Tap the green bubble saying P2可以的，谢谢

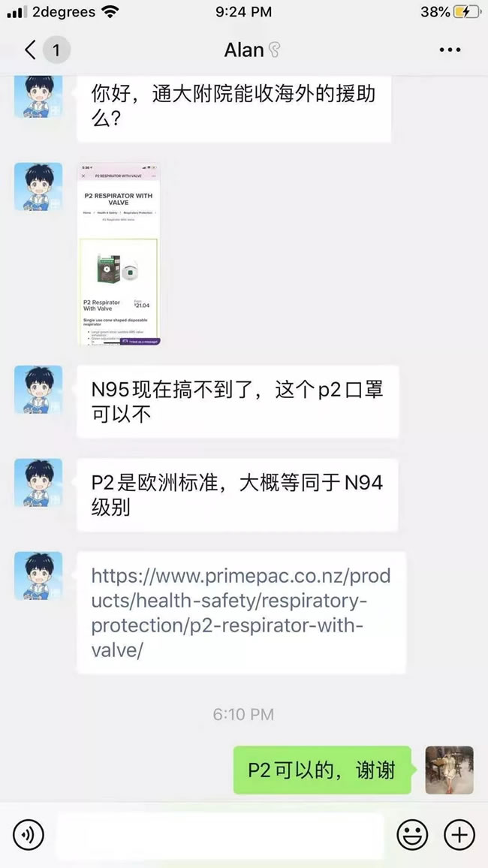click(x=322, y=770)
